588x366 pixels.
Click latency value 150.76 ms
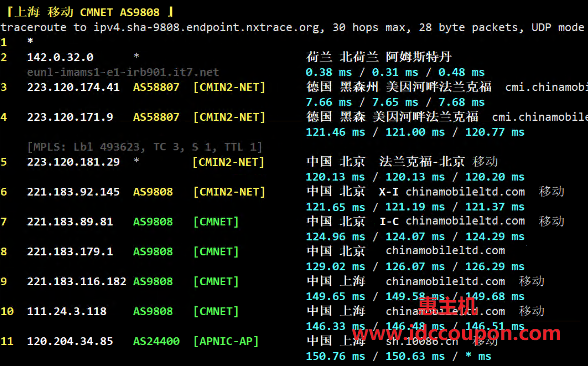335,356
